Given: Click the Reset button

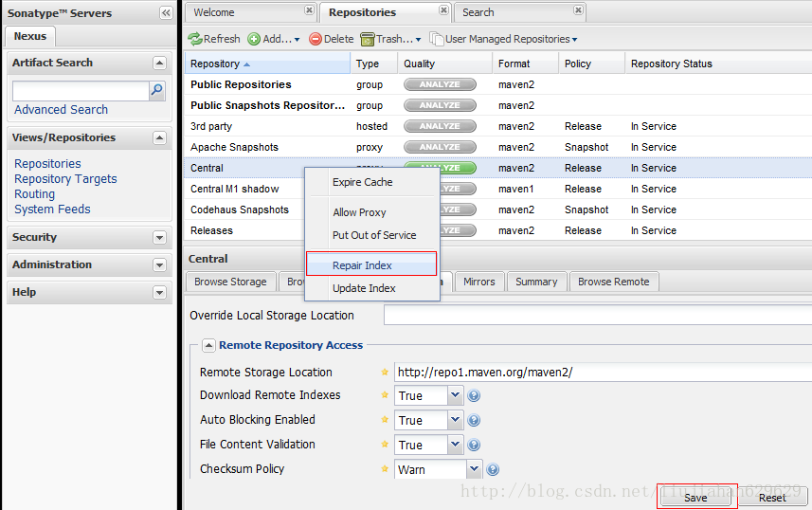Looking at the screenshot, I should 772,498.
